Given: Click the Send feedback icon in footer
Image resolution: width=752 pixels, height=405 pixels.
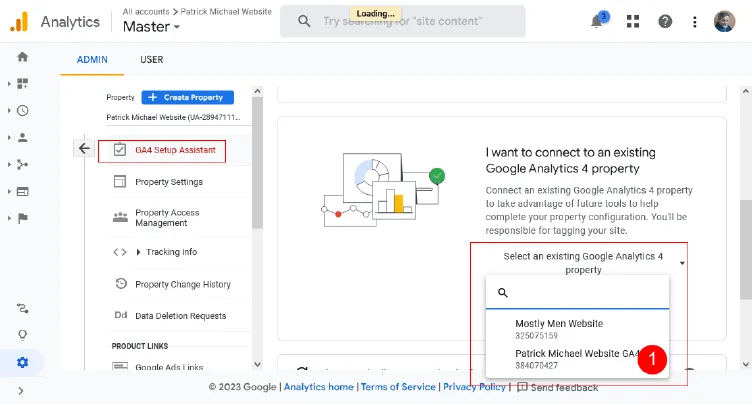Looking at the screenshot, I should (x=522, y=387).
